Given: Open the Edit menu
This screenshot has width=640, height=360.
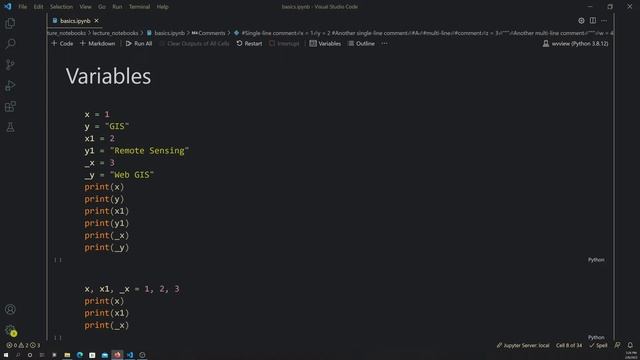Looking at the screenshot, I should tap(38, 7).
